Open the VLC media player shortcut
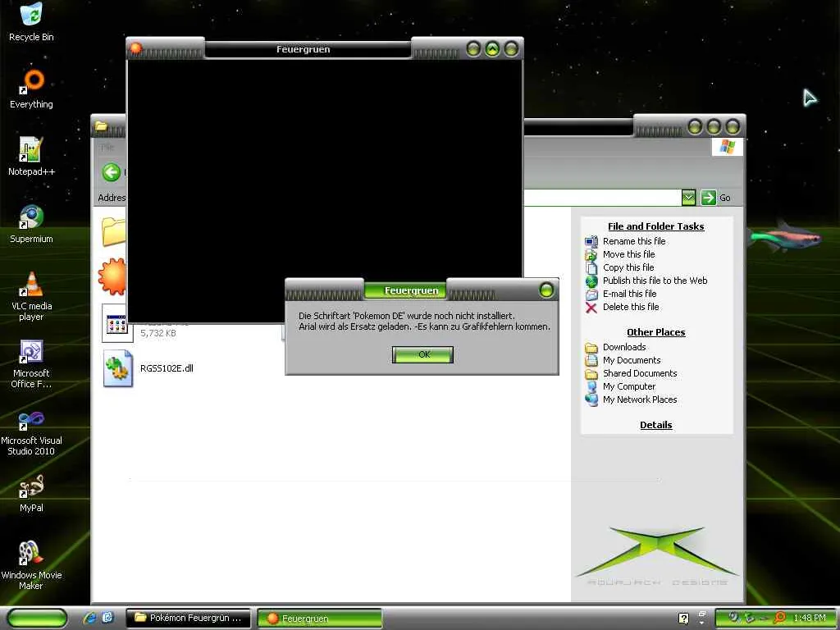Image resolution: width=840 pixels, height=630 pixels. click(x=31, y=296)
